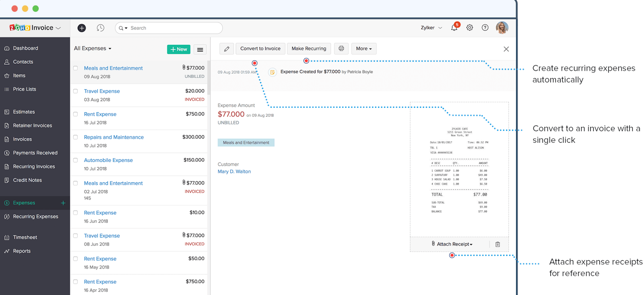Check the Meals and Entertainment 09 Aug 2018 checkbox
The image size is (644, 295).
(x=75, y=68)
